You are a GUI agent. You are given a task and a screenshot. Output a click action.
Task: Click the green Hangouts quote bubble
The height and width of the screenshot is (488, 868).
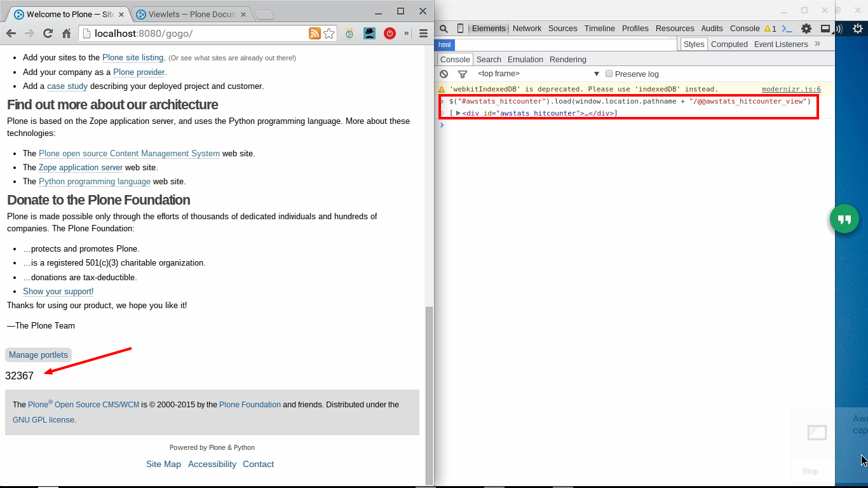tap(844, 219)
